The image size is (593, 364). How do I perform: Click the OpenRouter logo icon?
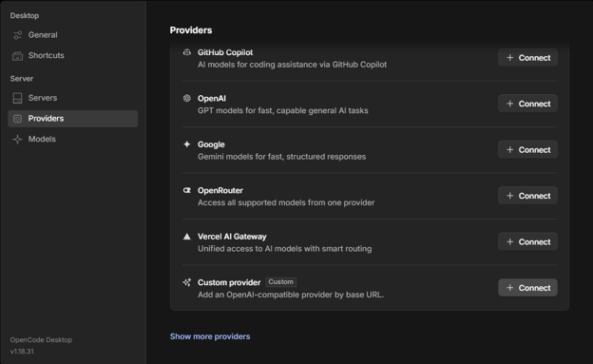pyautogui.click(x=187, y=190)
